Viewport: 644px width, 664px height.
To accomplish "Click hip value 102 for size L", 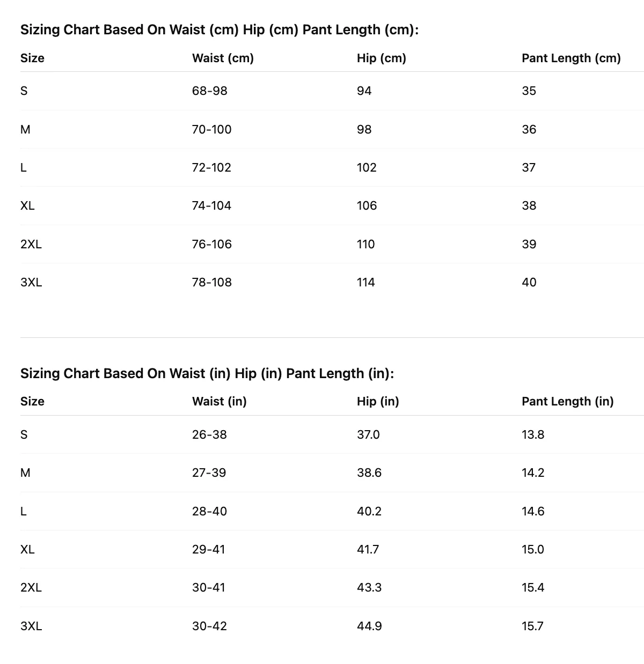I will [x=367, y=167].
